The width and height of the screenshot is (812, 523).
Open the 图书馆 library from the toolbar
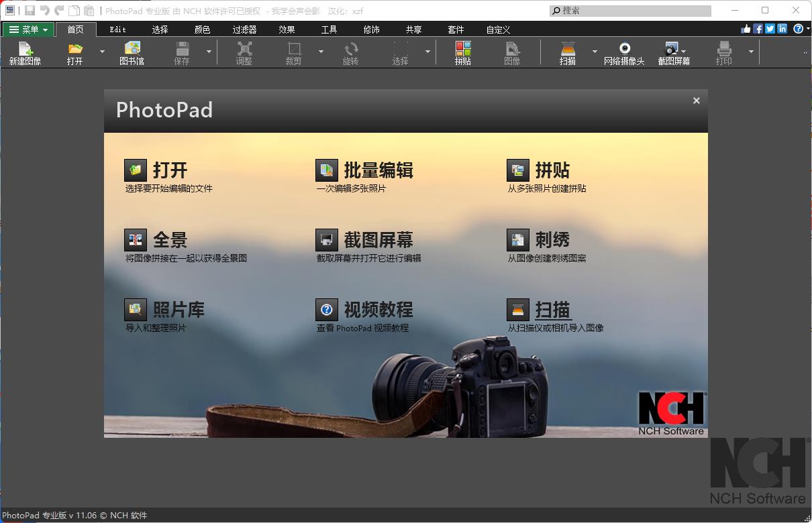pyautogui.click(x=132, y=52)
